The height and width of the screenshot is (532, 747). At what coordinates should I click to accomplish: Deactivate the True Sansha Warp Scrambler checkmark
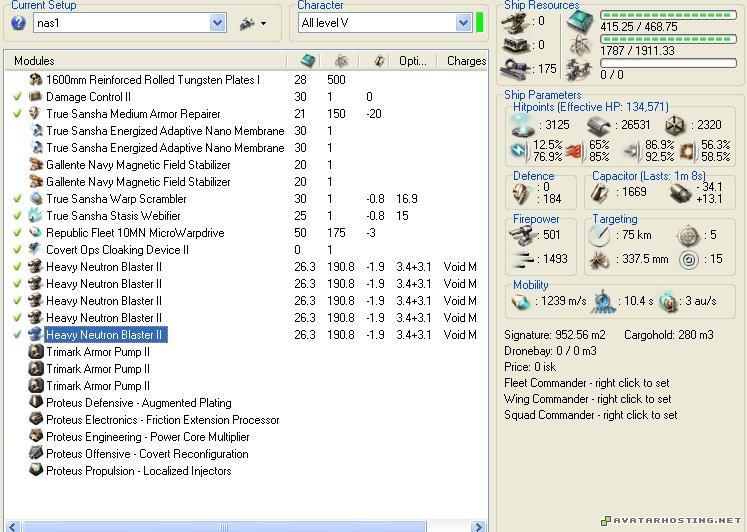(17, 199)
